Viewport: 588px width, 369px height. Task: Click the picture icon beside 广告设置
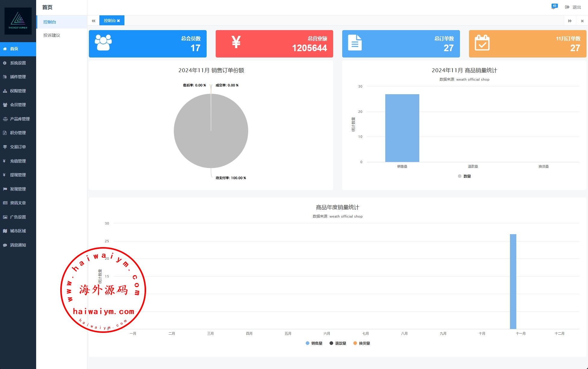[5, 217]
